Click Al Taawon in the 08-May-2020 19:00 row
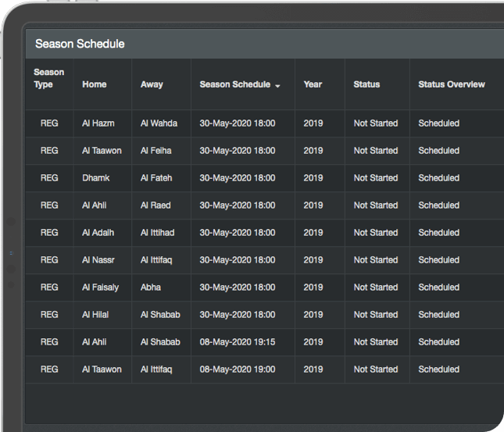 [x=102, y=369]
